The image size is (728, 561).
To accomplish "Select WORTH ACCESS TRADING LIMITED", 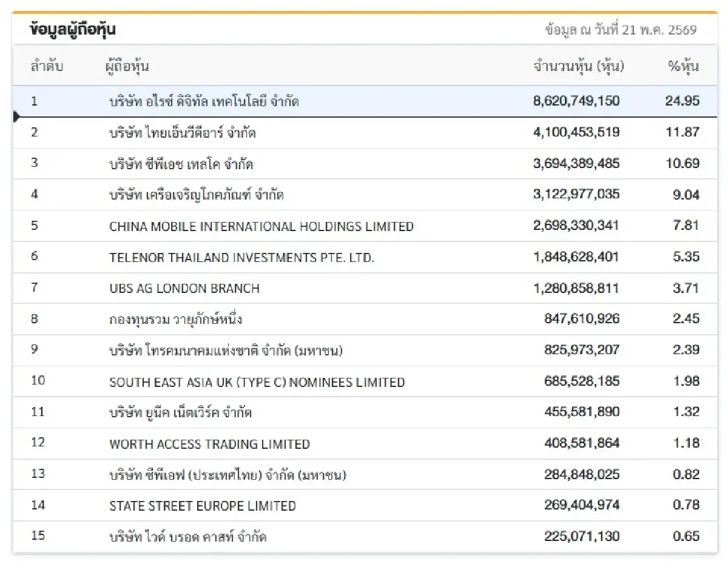I will 209,444.
